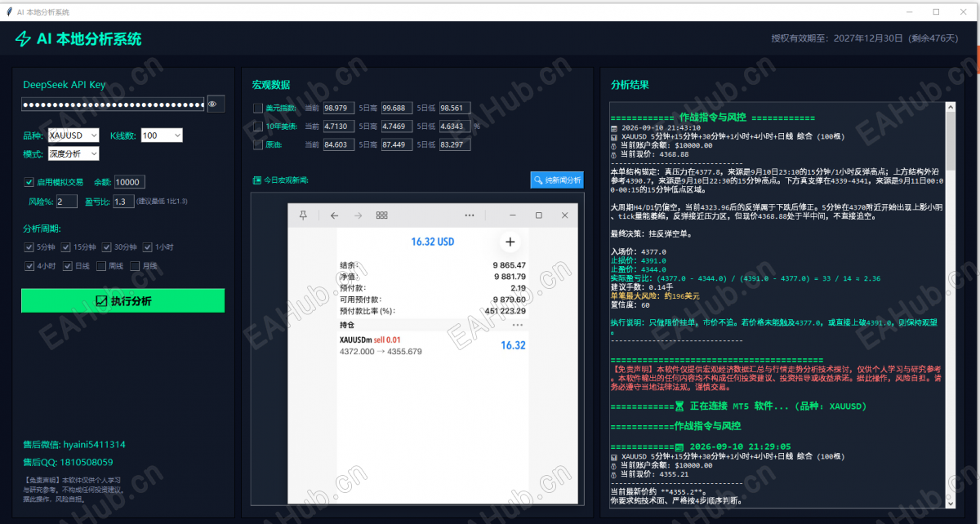The image size is (980, 524).
Task: Click the lightning bolt app logo
Action: [23, 39]
